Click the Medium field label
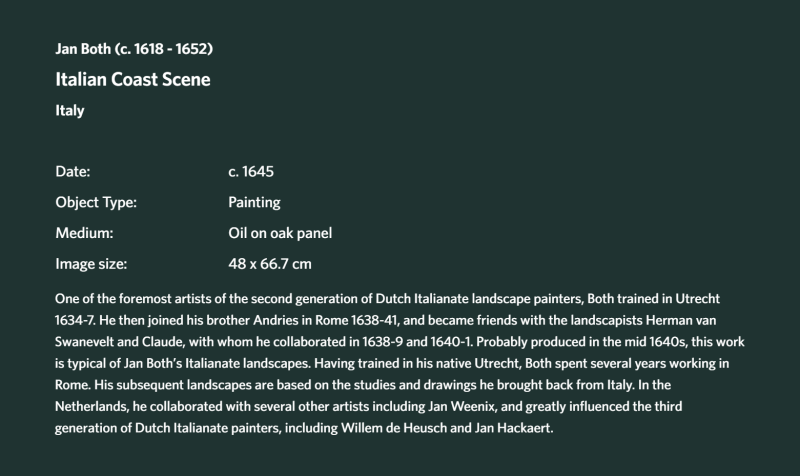Viewport: 800px width, 476px height. [84, 233]
